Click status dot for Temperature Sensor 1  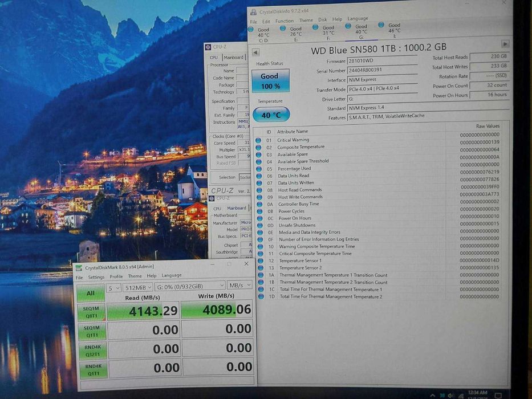point(261,260)
